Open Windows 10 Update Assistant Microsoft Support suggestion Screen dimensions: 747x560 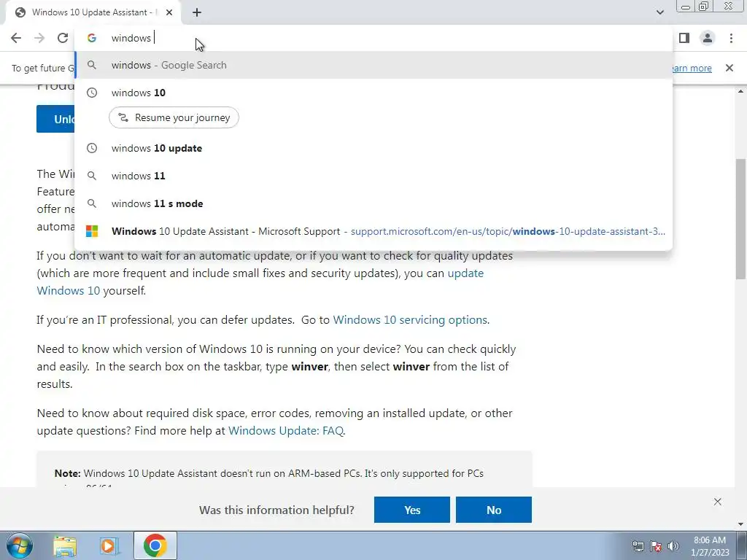point(373,231)
